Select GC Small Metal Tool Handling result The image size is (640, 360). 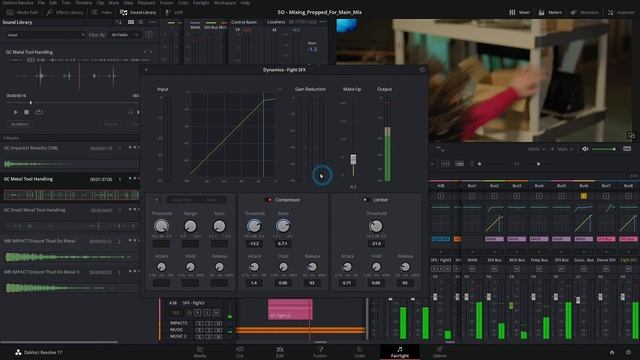[x=70, y=219]
